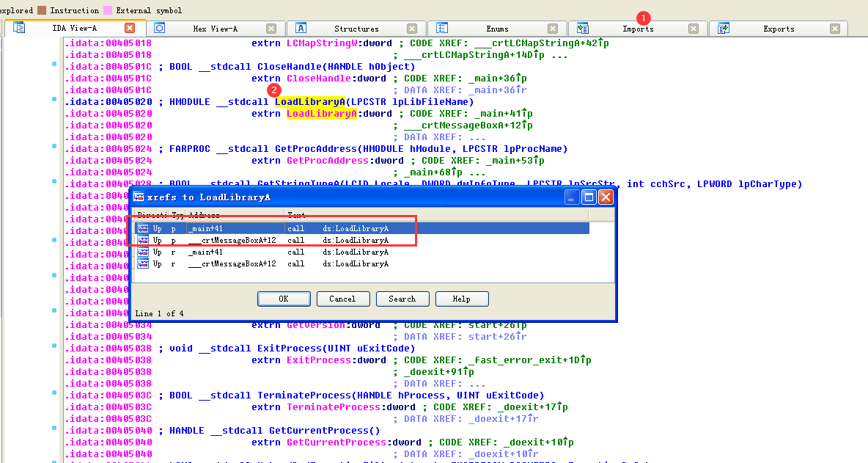Follow the ___crtLCMapStringA+42 code xref

coord(542,43)
